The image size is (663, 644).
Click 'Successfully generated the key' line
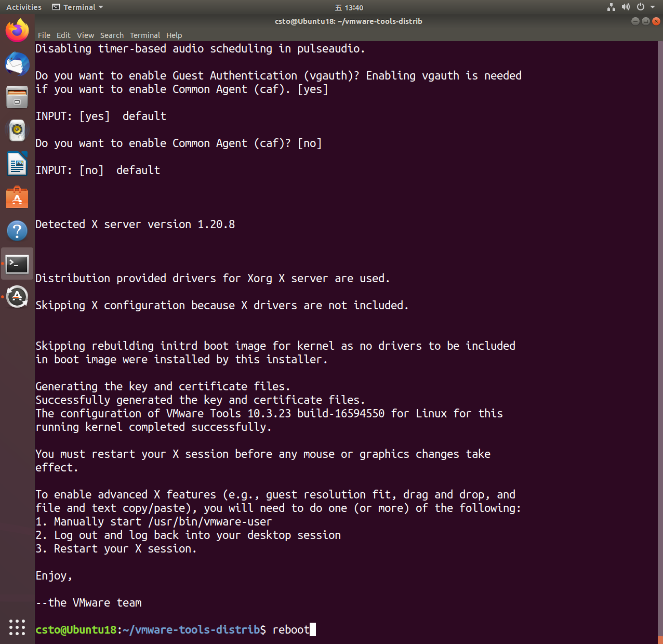click(200, 400)
